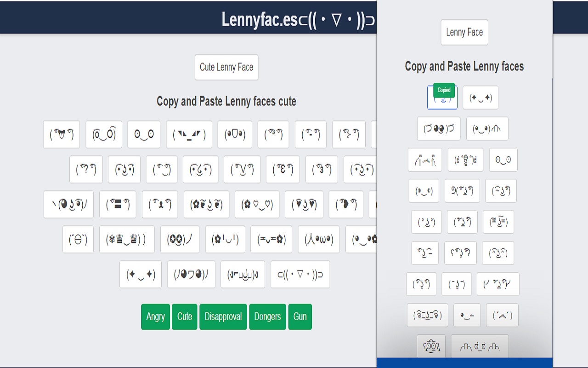Open the Cute Lenny Face heading button

point(226,67)
